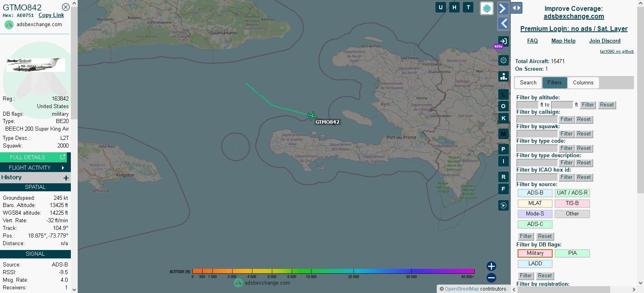Click the right chevron sidebar arrow
The width and height of the screenshot is (644, 293).
pyautogui.click(x=503, y=8)
